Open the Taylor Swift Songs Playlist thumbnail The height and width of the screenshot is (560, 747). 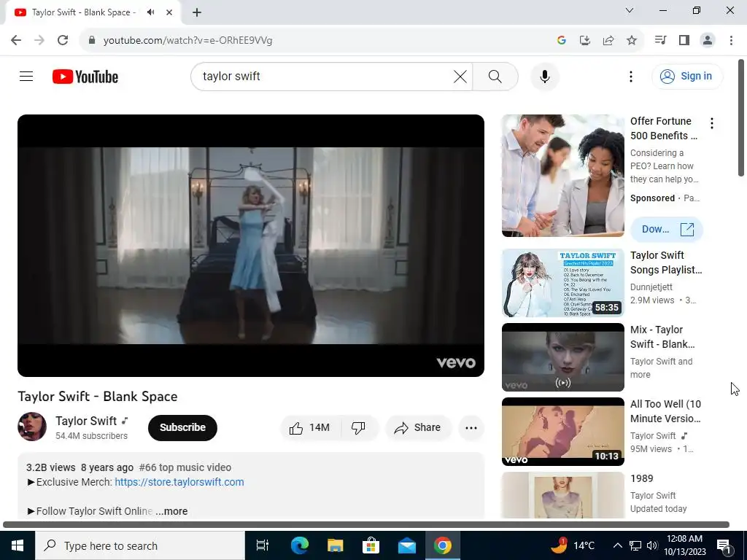coord(562,283)
